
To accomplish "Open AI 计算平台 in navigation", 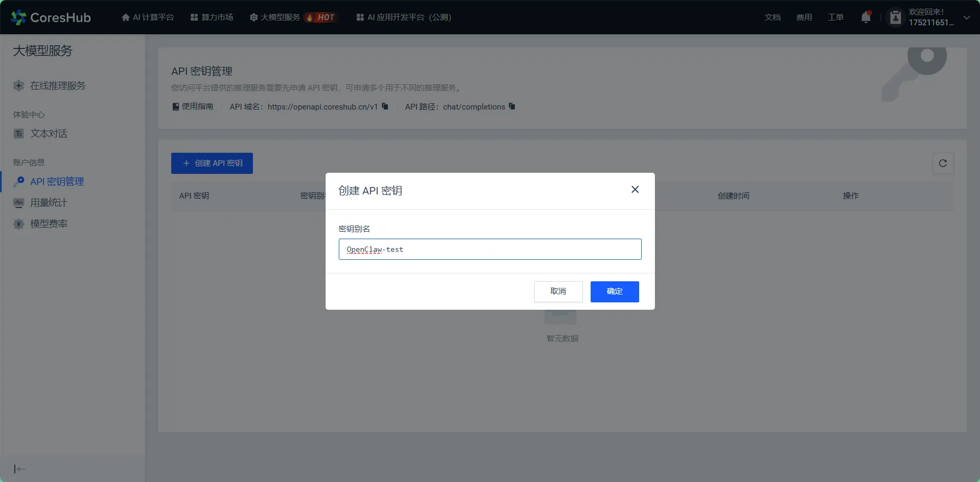I will 148,17.
